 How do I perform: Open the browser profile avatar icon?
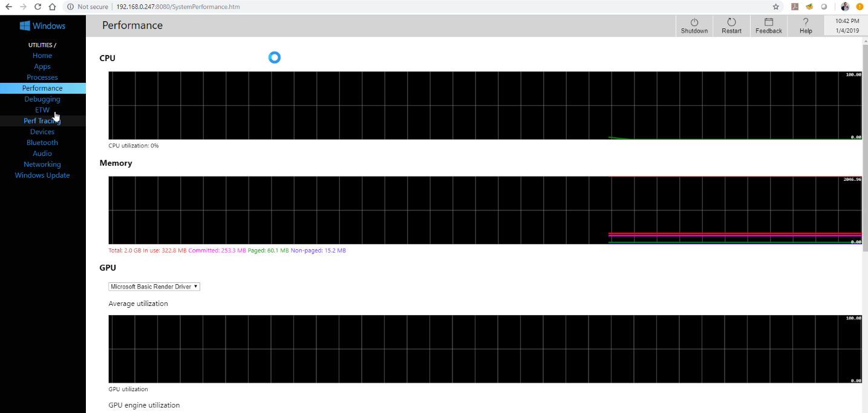click(845, 7)
